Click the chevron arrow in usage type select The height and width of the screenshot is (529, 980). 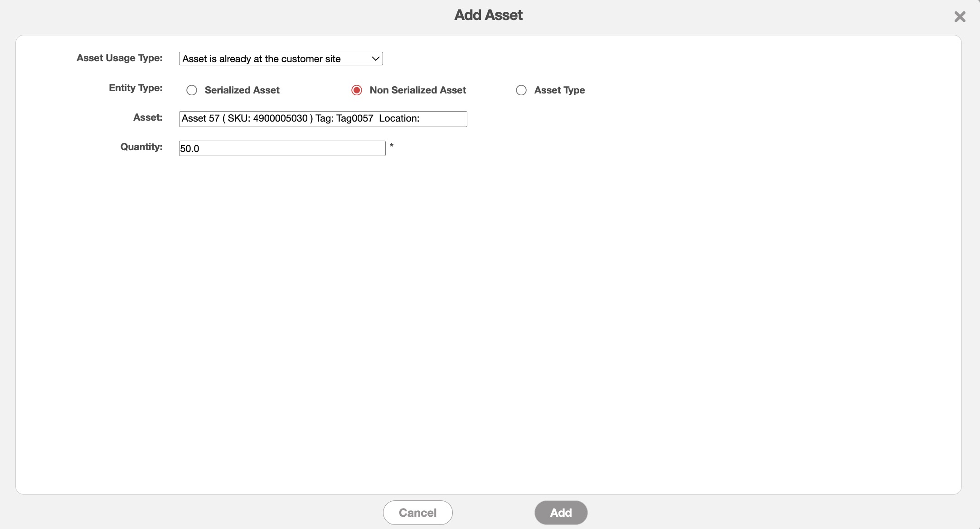[x=375, y=59]
